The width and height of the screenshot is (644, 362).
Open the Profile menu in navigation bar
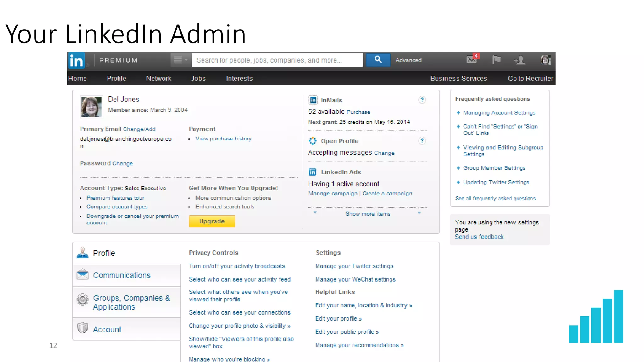tap(116, 78)
